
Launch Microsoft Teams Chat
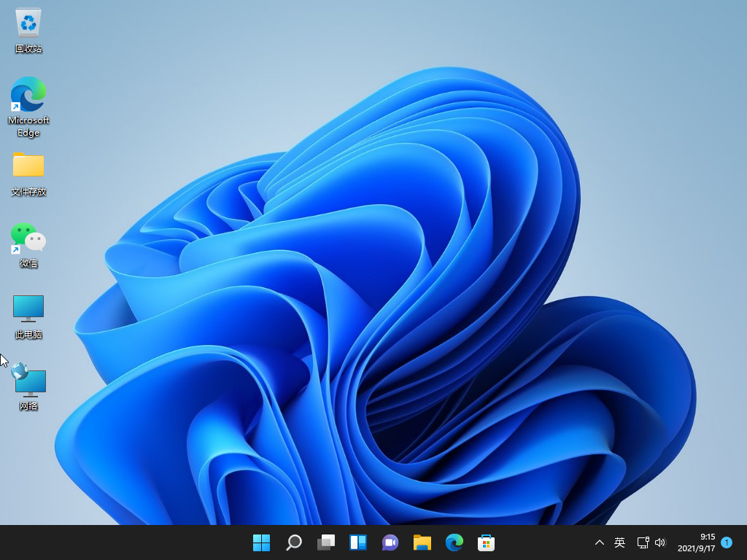tap(390, 542)
